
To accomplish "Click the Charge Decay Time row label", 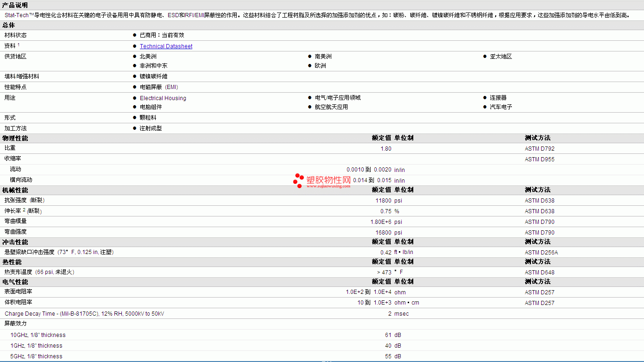I will [x=84, y=314].
